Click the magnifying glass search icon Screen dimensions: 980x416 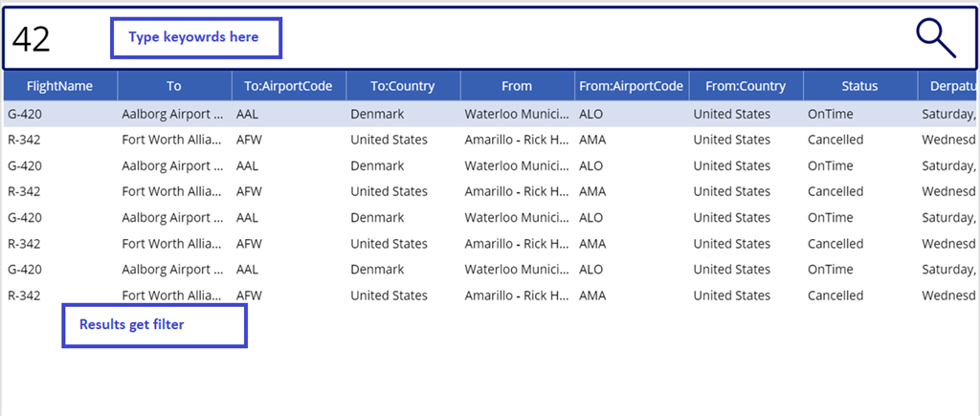936,38
